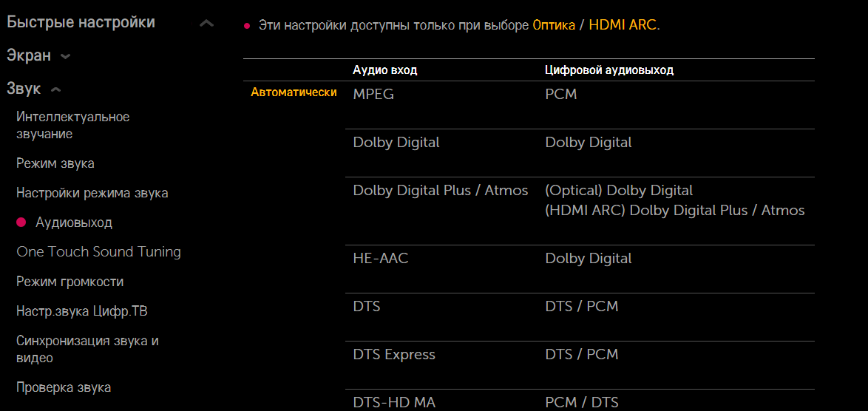This screenshot has height=411, width=868.
Task: Collapse the Быстрые настройки chevron
Action: pyautogui.click(x=207, y=24)
